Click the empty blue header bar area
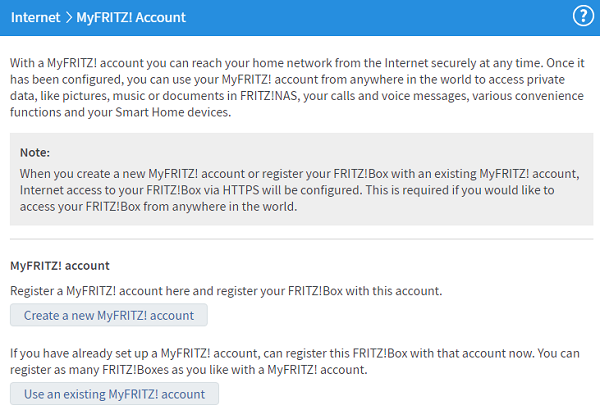Screen dimensions: 600x410 click(379, 17)
